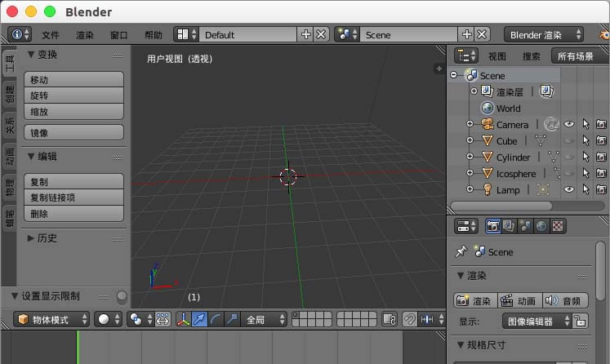The width and height of the screenshot is (610, 364).
Task: Click the 复制链接项 button
Action: (74, 198)
